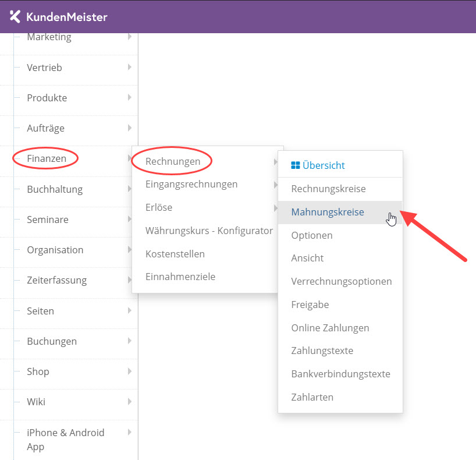476x460 pixels.
Task: Open the Shop menu item
Action: click(38, 371)
